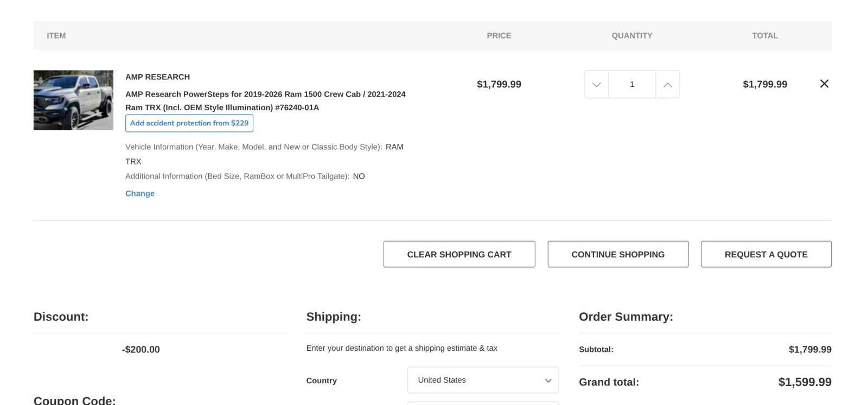Request a quote for this cart
This screenshot has height=405, width=868.
766,254
